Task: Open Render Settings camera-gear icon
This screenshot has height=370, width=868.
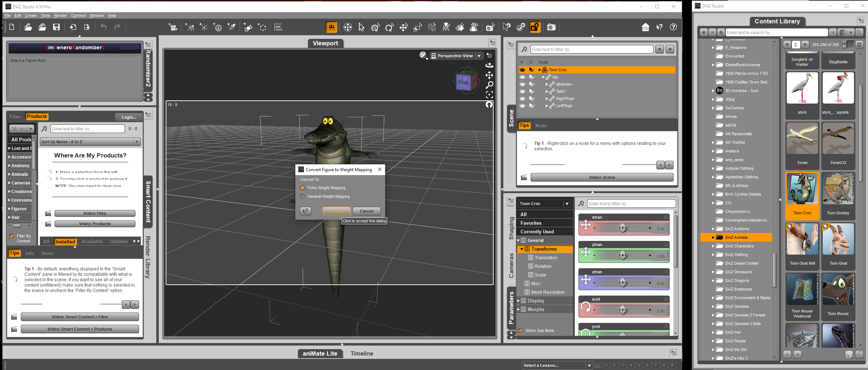Action: [x=535, y=27]
